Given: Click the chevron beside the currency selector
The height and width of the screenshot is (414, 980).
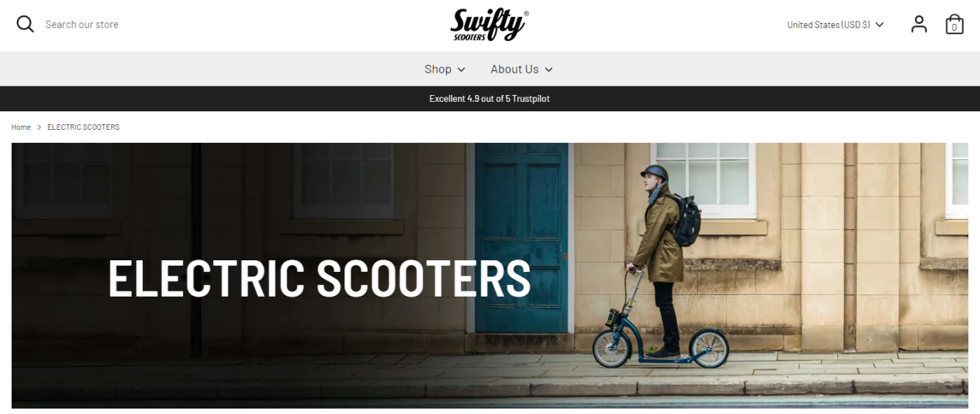Looking at the screenshot, I should [880, 25].
